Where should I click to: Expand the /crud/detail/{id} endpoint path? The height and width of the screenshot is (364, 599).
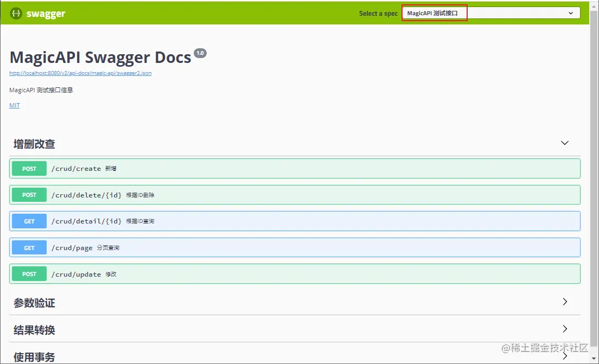coord(86,221)
